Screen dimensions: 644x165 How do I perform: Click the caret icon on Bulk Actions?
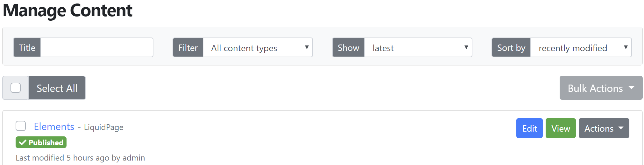[632, 88]
